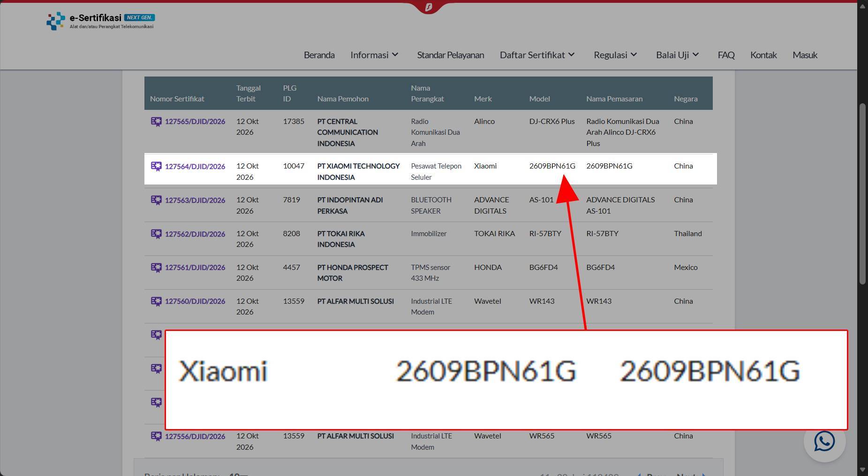The image size is (868, 476).
Task: Open certificate link 127565/DJID/2026
Action: click(x=195, y=122)
